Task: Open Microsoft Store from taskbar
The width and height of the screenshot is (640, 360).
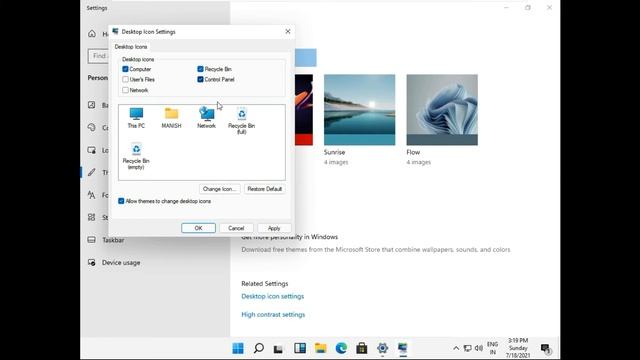Action: tap(362, 348)
